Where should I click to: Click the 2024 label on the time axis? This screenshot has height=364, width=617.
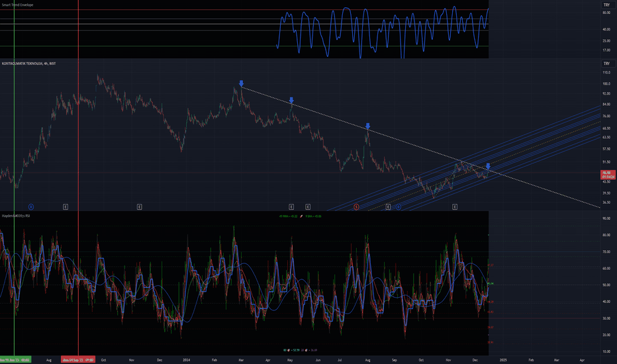[187, 360]
